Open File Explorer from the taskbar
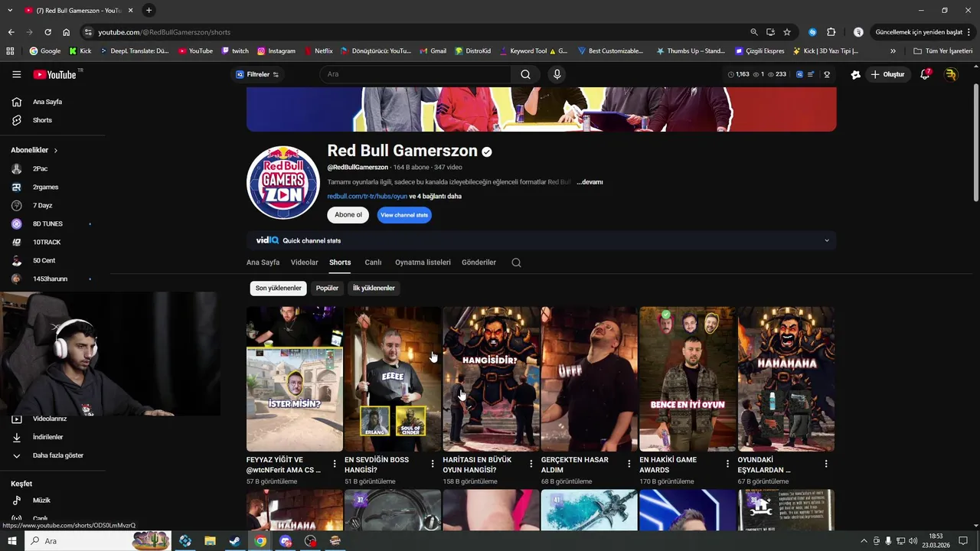 tap(210, 541)
